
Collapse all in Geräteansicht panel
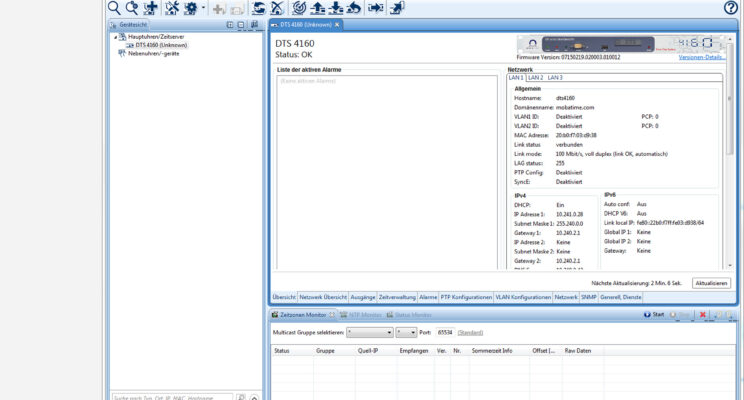(241, 25)
